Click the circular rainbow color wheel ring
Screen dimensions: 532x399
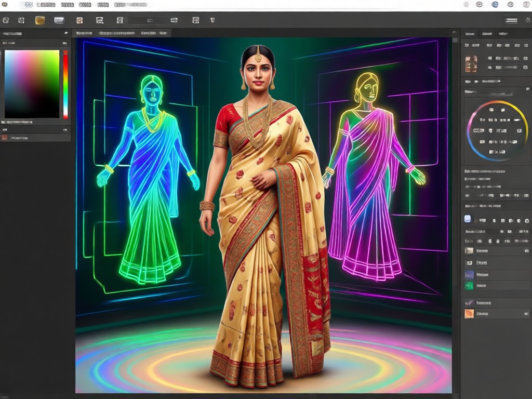497,130
